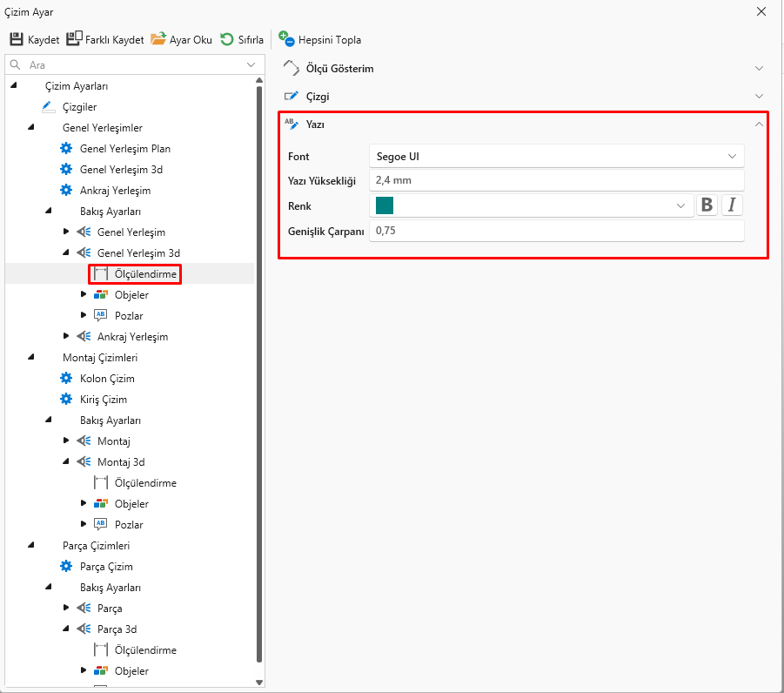Expand the Çizgi section
This screenshot has width=784, height=693.
pos(522,97)
